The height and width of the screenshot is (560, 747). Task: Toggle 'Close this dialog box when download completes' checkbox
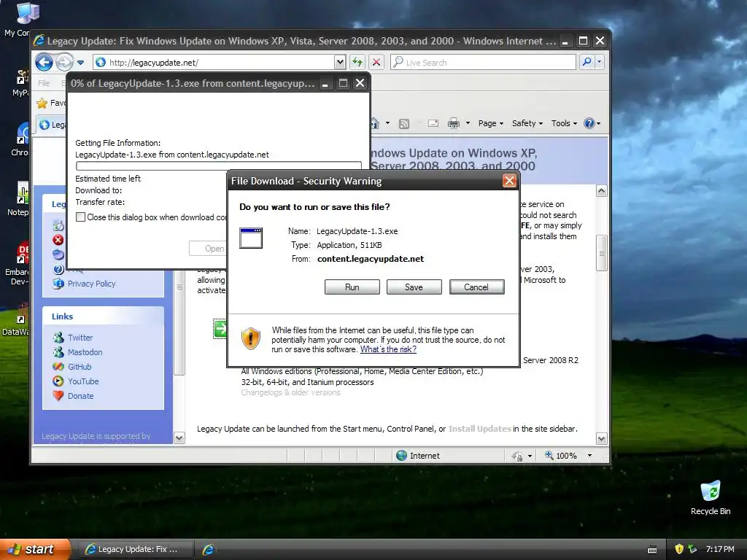pyautogui.click(x=80, y=217)
